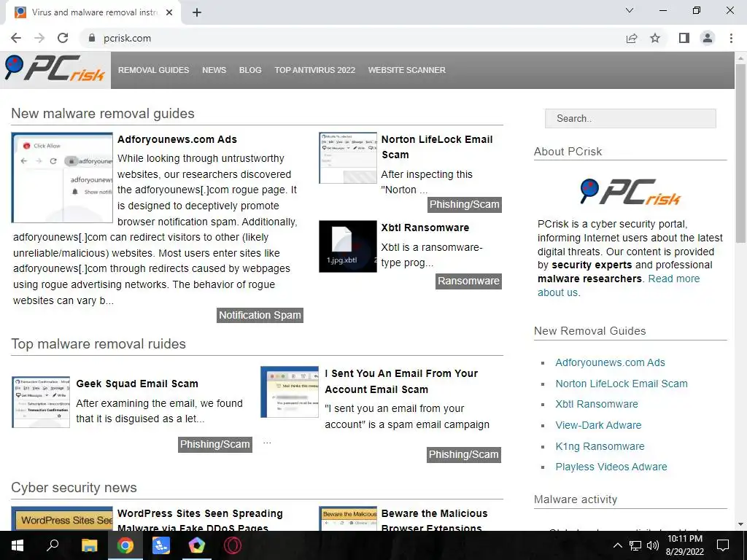Viewport: 747px width, 560px height.
Task: Open sidebar link Playless Videos Adware
Action: click(611, 467)
